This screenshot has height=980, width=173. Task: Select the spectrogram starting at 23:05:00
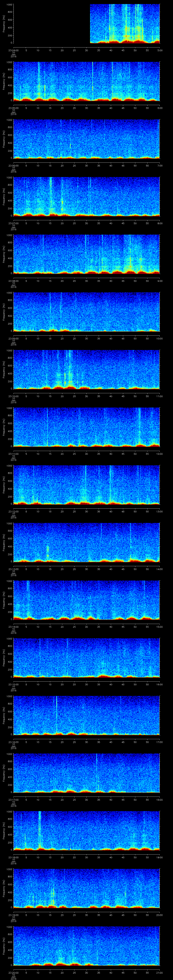[86, 81]
